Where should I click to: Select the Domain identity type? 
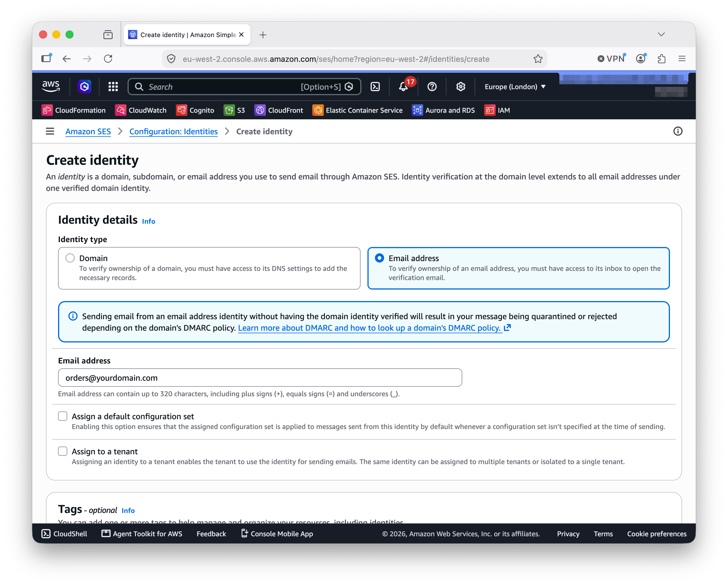[x=209, y=268]
